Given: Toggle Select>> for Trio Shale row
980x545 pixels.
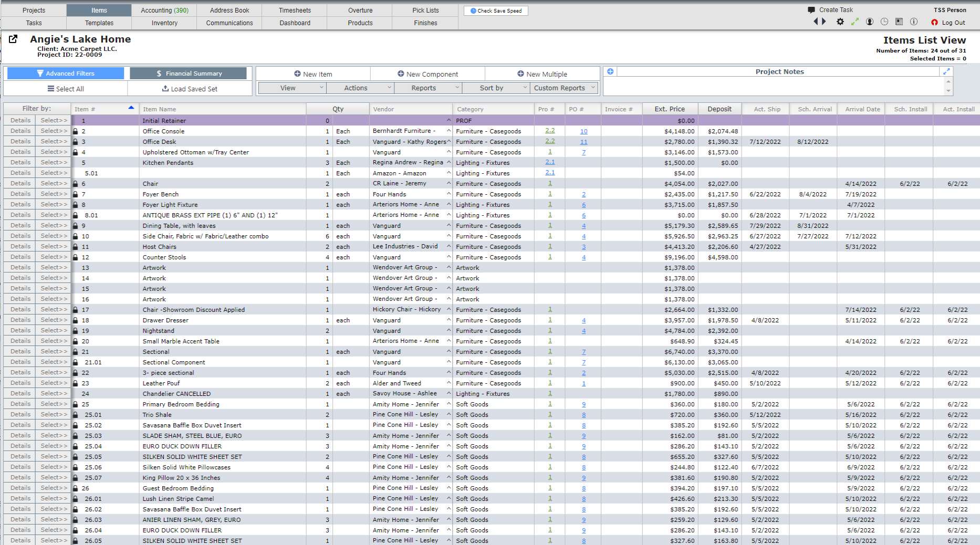Looking at the screenshot, I should point(54,414).
